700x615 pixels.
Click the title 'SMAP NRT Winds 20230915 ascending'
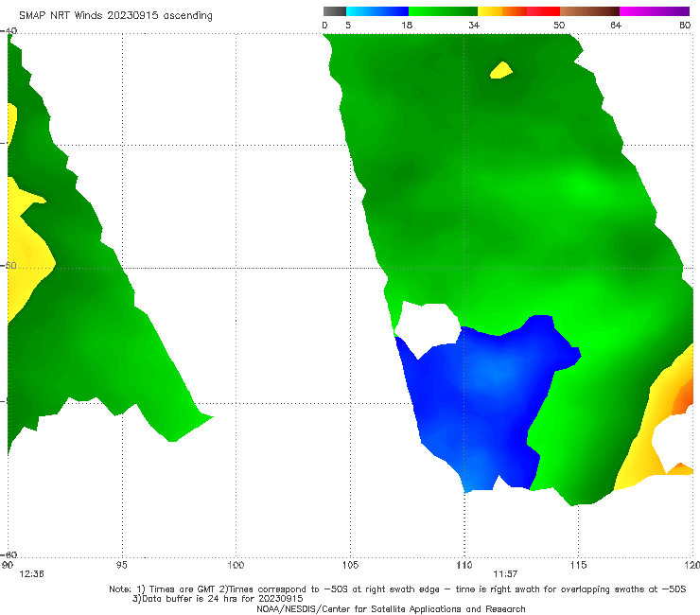pyautogui.click(x=115, y=15)
